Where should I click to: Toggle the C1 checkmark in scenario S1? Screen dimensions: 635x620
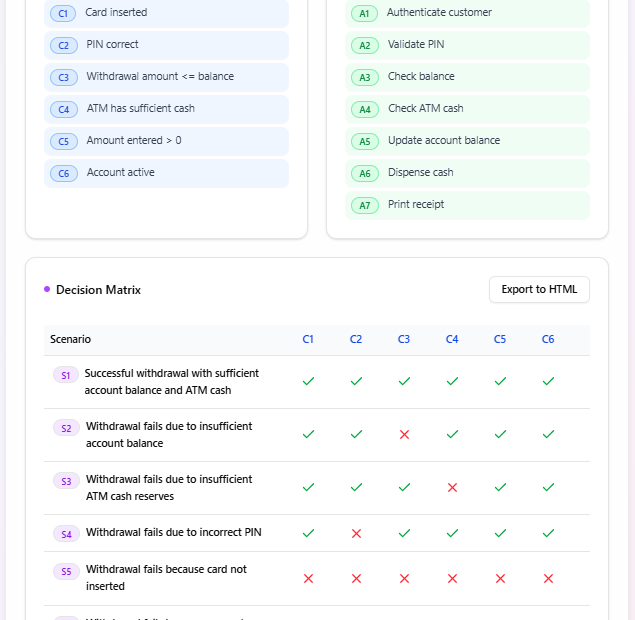tap(308, 381)
